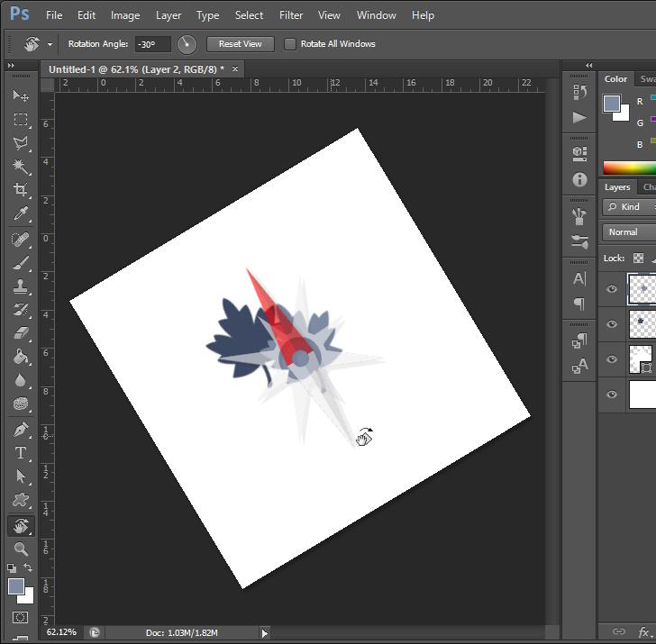
Task: Select the Blur tool
Action: (21, 380)
